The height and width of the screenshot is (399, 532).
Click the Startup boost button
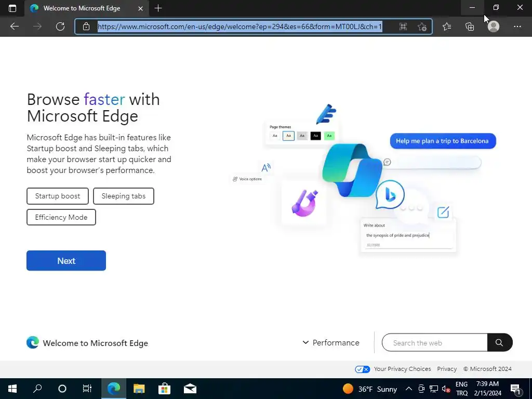pyautogui.click(x=58, y=196)
